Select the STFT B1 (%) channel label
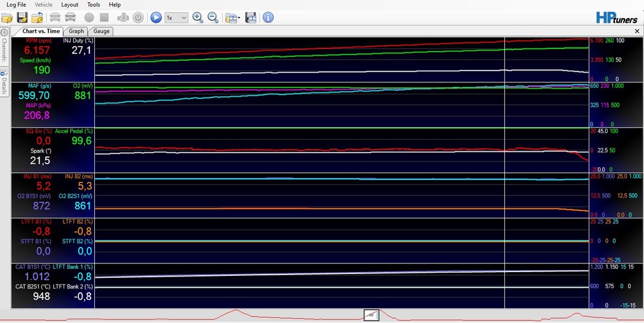Image resolution: width=644 pixels, height=323 pixels. pyautogui.click(x=36, y=241)
